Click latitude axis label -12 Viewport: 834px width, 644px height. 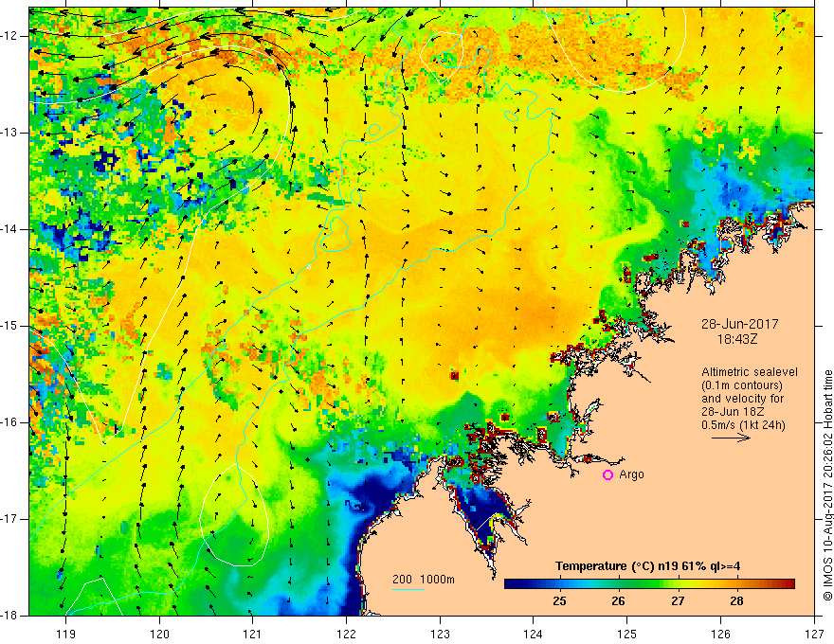tap(9, 36)
